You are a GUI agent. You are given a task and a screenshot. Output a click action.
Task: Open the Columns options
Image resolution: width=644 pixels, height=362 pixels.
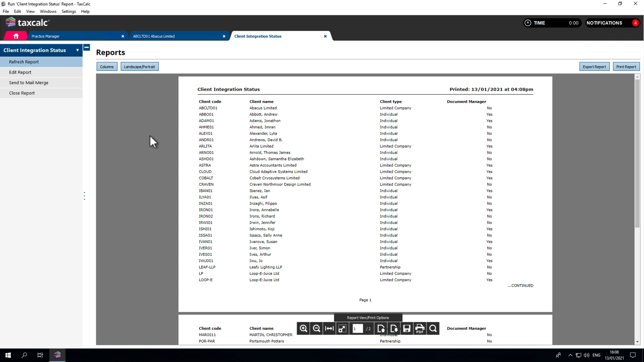(107, 67)
